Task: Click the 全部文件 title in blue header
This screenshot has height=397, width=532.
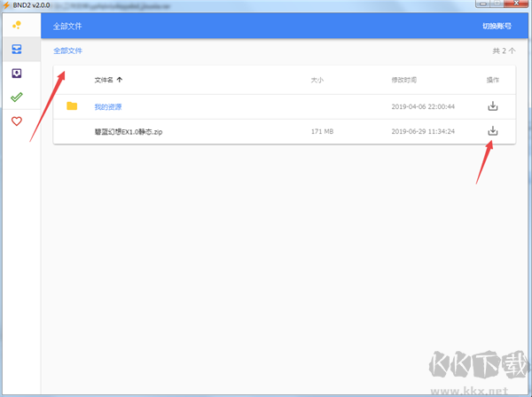Action: (x=67, y=27)
